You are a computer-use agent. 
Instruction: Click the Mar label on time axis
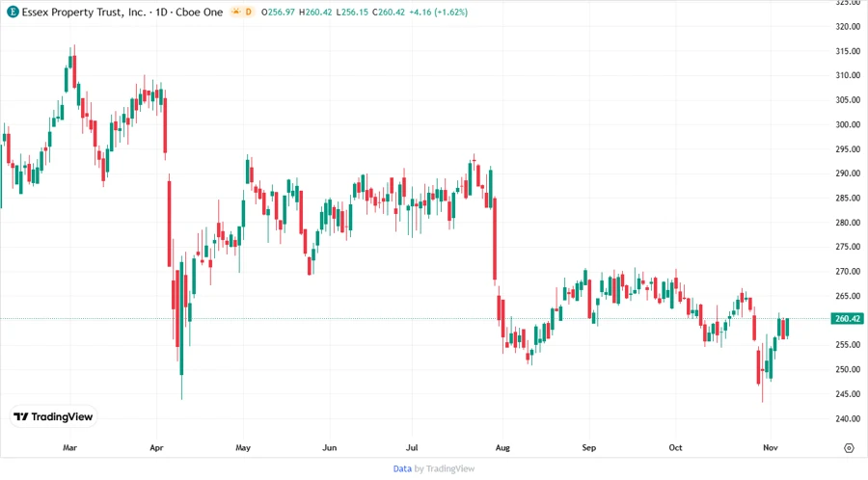tap(69, 447)
